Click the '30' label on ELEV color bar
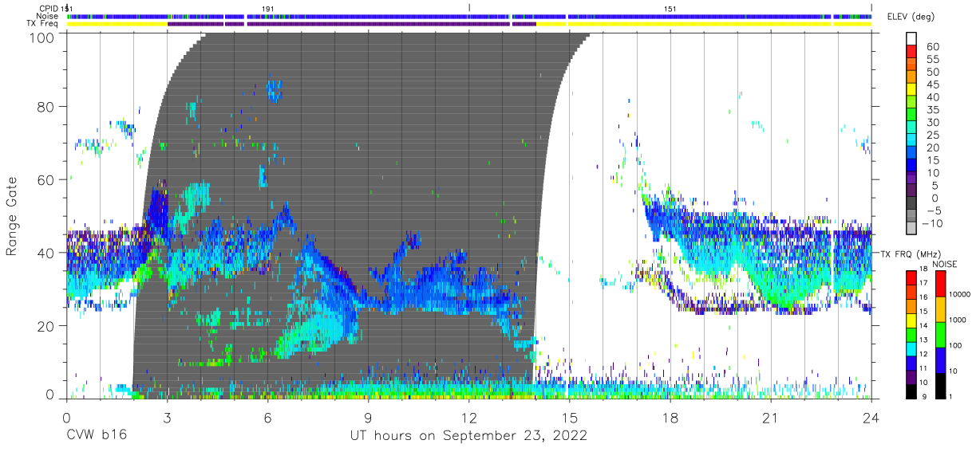 click(x=933, y=122)
